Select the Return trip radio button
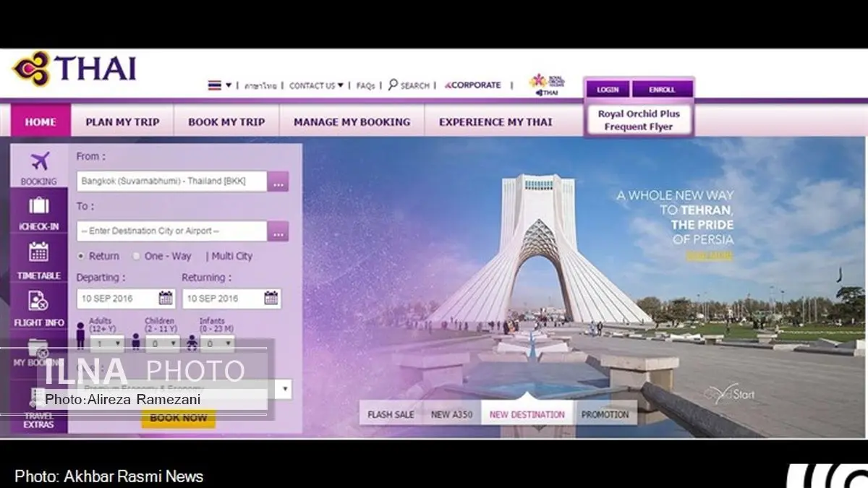The image size is (868, 488). pyautogui.click(x=81, y=256)
